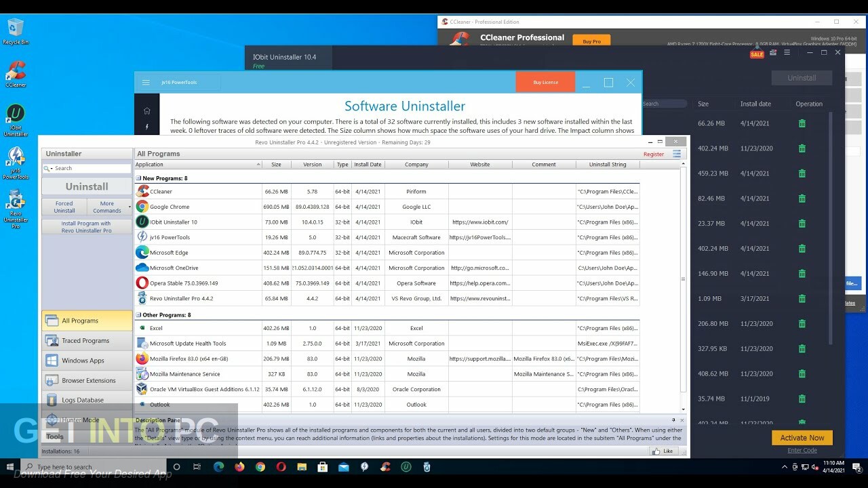Open the Windows Start menu

coord(10,467)
